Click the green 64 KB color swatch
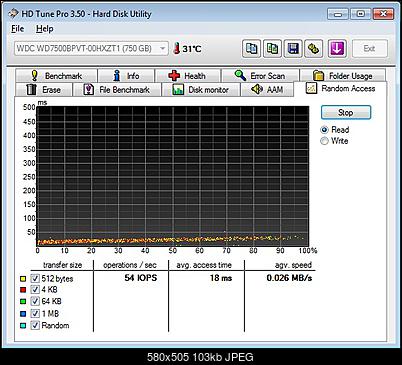 (23, 302)
